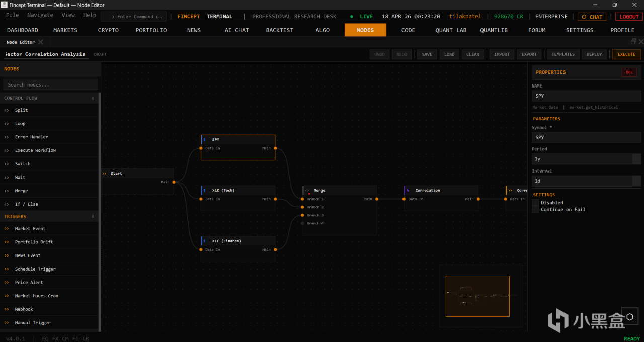Open the Chat button in header
The width and height of the screenshot is (644, 342).
pos(592,17)
